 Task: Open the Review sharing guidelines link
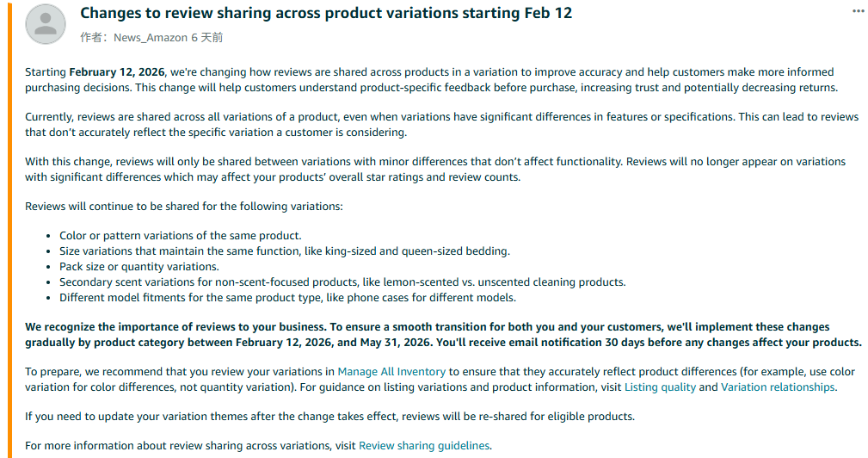click(424, 446)
